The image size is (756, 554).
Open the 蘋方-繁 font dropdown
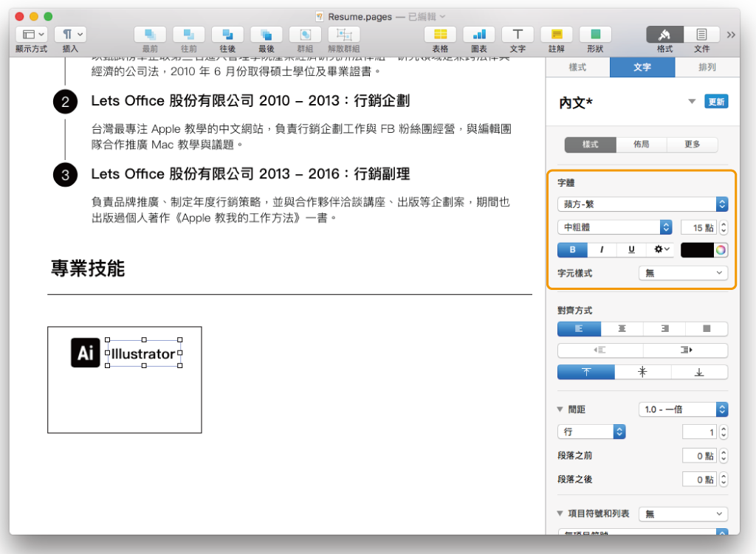[x=643, y=204]
